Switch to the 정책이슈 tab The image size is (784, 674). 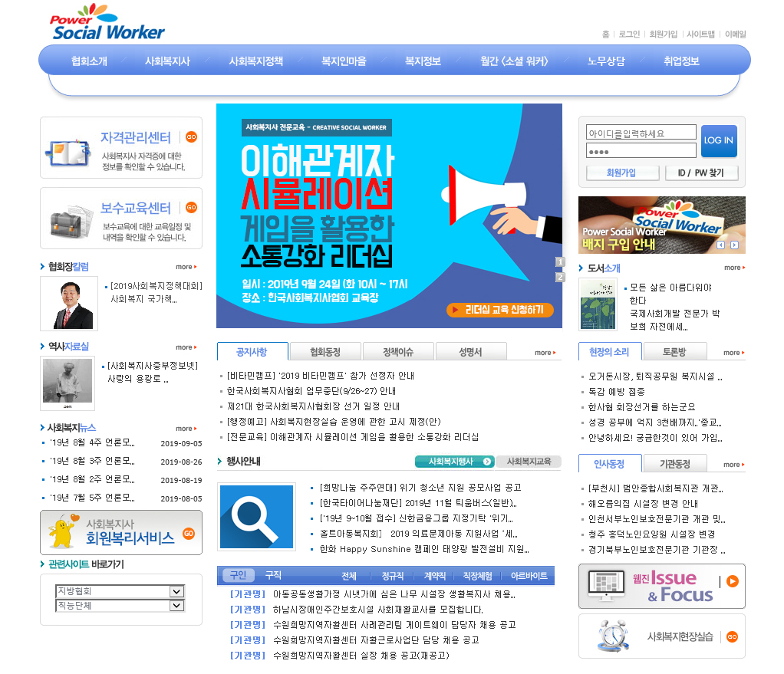pos(398,352)
